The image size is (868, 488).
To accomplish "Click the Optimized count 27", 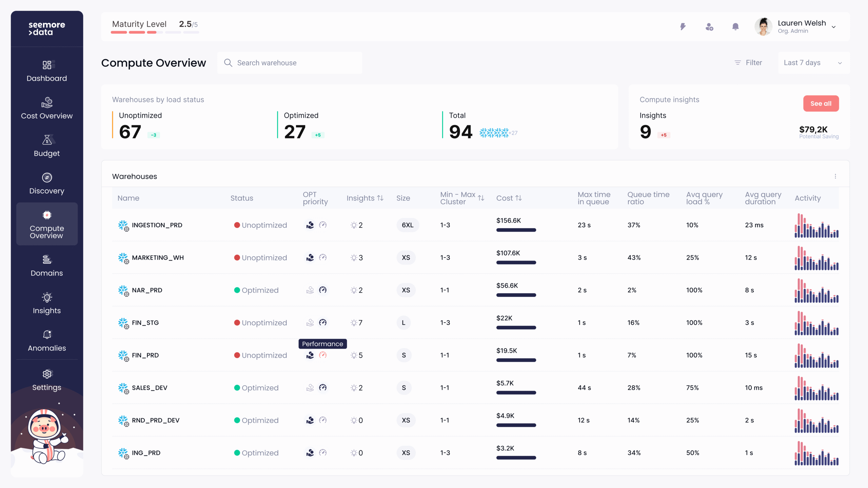I will click(x=295, y=132).
